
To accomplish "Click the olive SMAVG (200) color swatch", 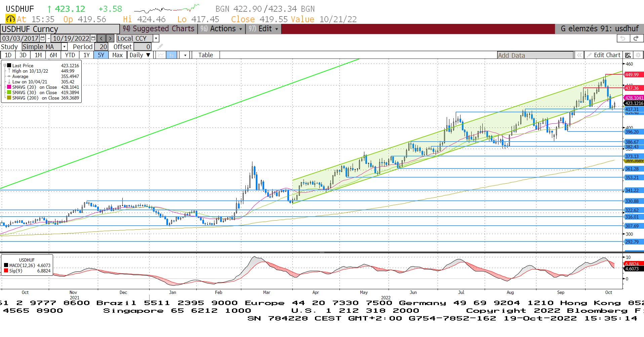I will [x=9, y=98].
